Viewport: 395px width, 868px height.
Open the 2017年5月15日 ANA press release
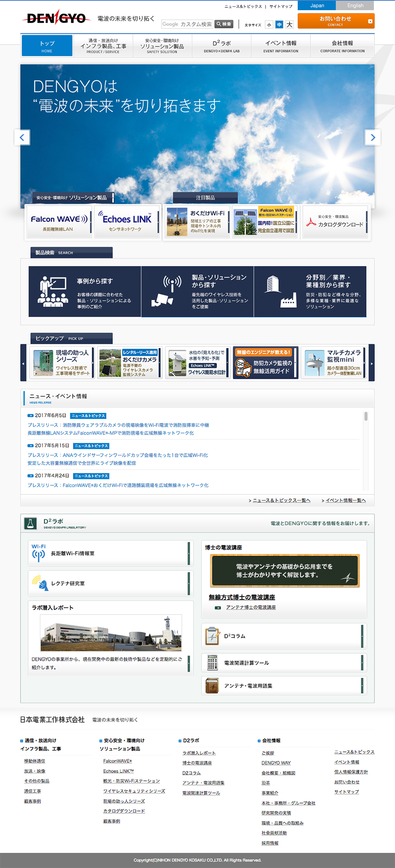point(118,459)
